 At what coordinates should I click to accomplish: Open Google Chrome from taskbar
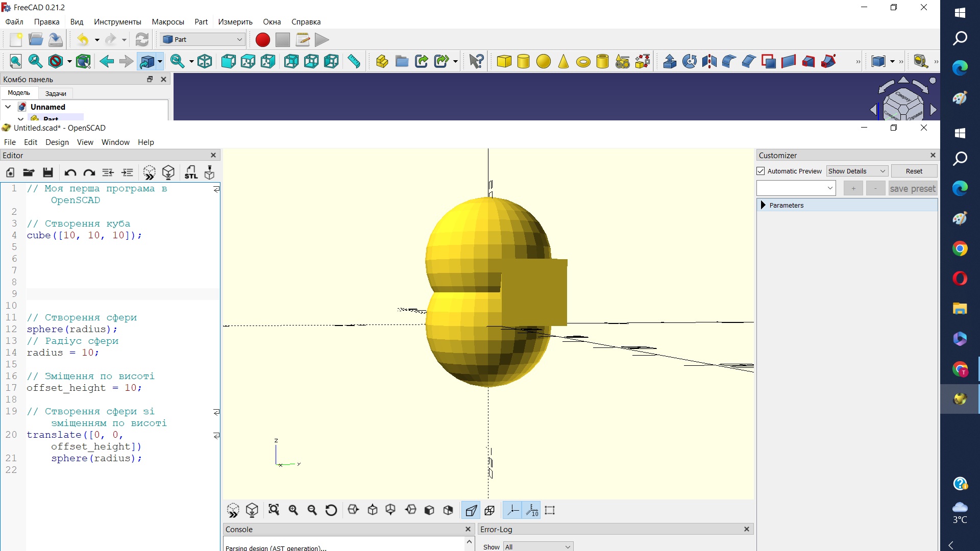(960, 248)
